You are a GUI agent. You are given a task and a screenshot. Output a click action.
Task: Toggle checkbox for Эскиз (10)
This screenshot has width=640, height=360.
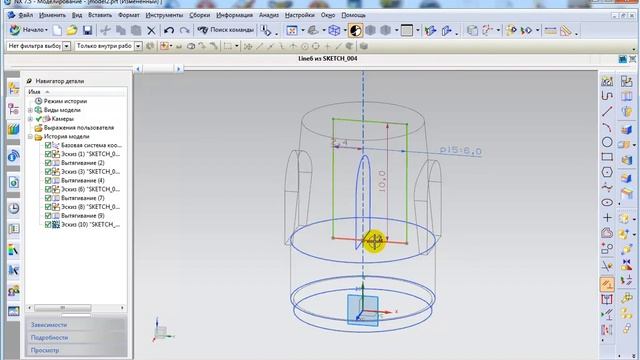(48, 224)
